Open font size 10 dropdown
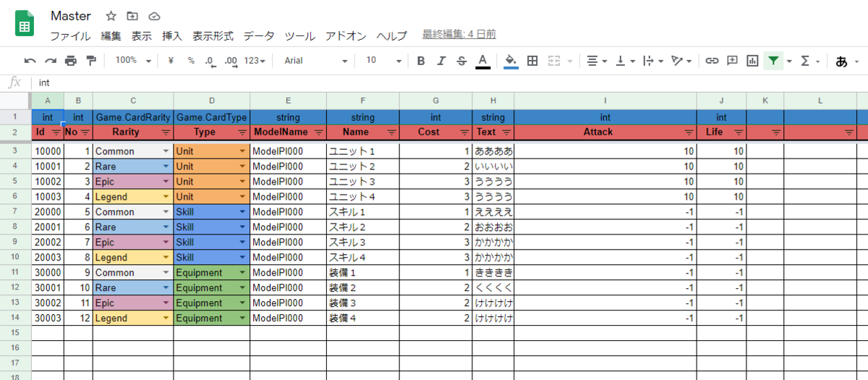Viewport: 868px width, 380px height. (383, 61)
